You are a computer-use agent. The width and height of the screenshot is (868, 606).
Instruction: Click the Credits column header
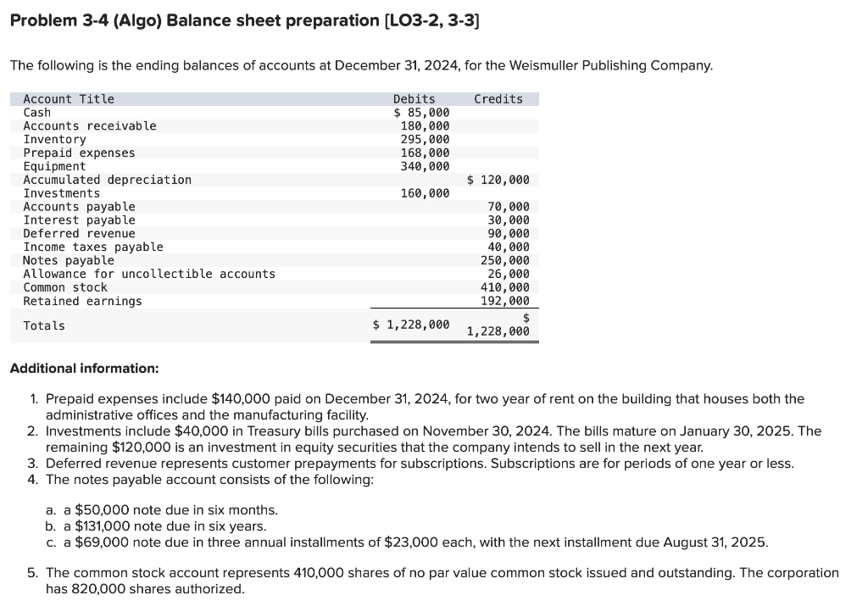(x=498, y=98)
